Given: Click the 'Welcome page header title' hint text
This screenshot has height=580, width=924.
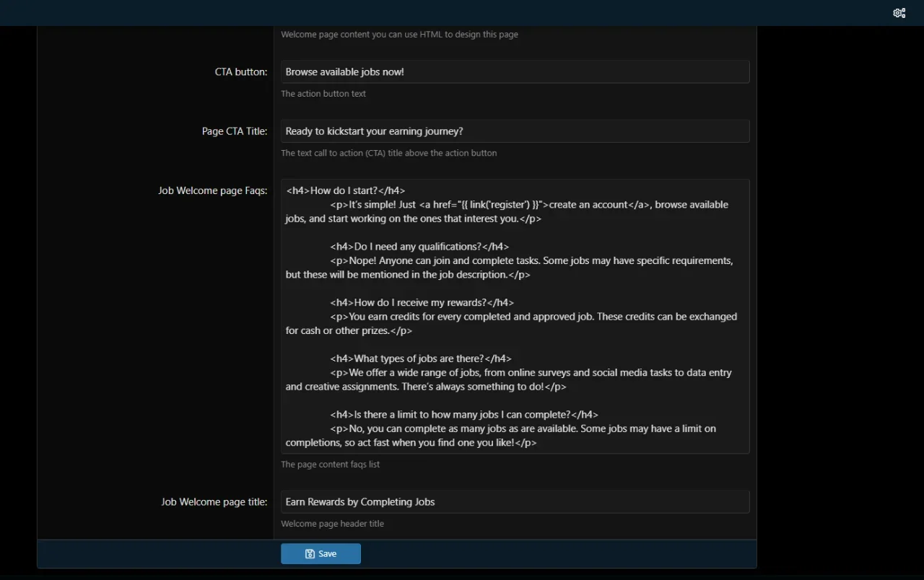Looking at the screenshot, I should 332,524.
